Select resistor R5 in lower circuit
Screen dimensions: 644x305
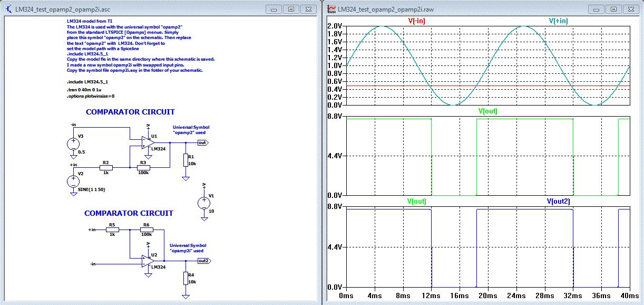click(x=112, y=230)
